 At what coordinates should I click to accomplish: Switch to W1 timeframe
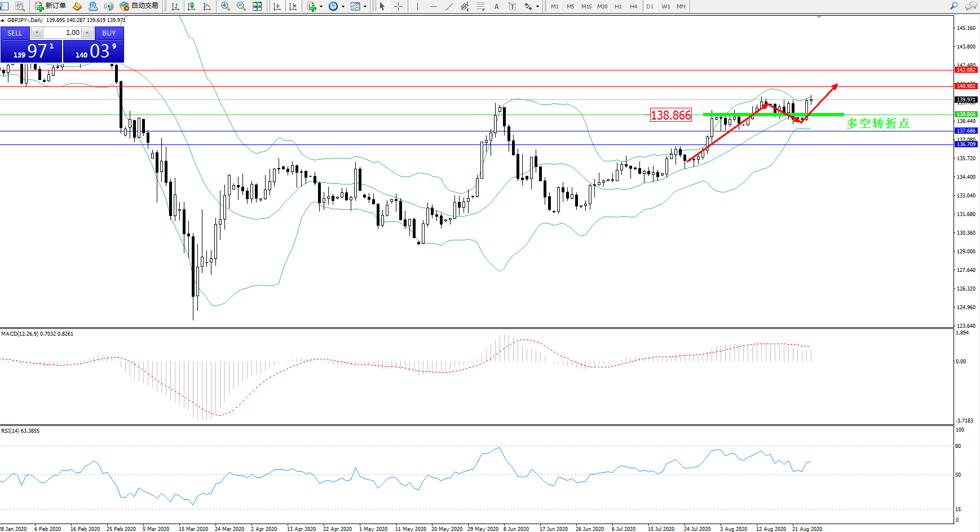coord(665,6)
